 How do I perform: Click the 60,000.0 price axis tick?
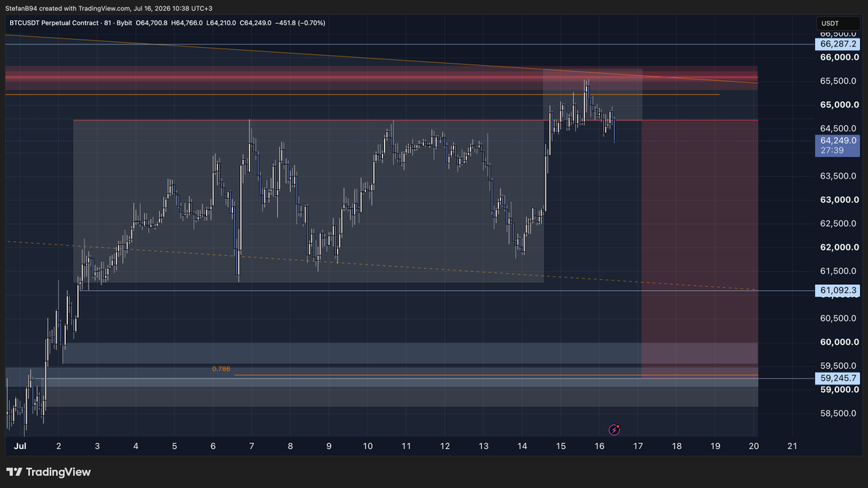(840, 342)
